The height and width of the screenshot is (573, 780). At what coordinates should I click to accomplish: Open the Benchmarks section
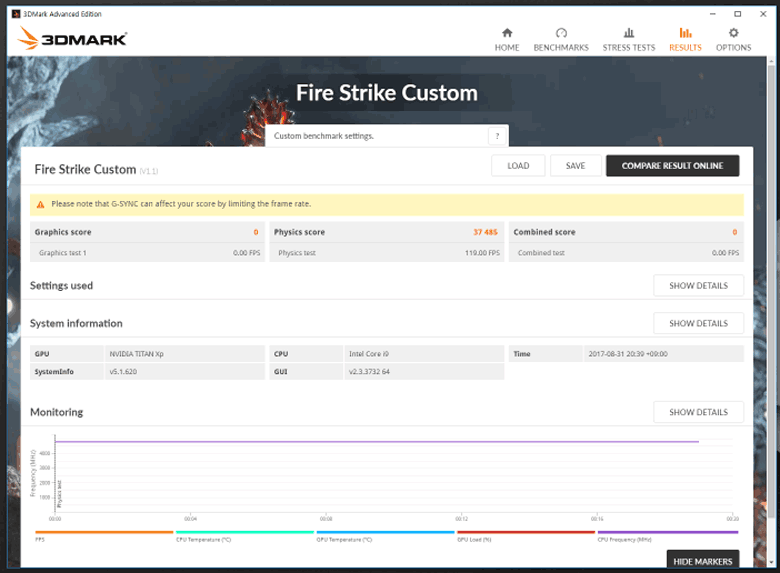(x=560, y=39)
